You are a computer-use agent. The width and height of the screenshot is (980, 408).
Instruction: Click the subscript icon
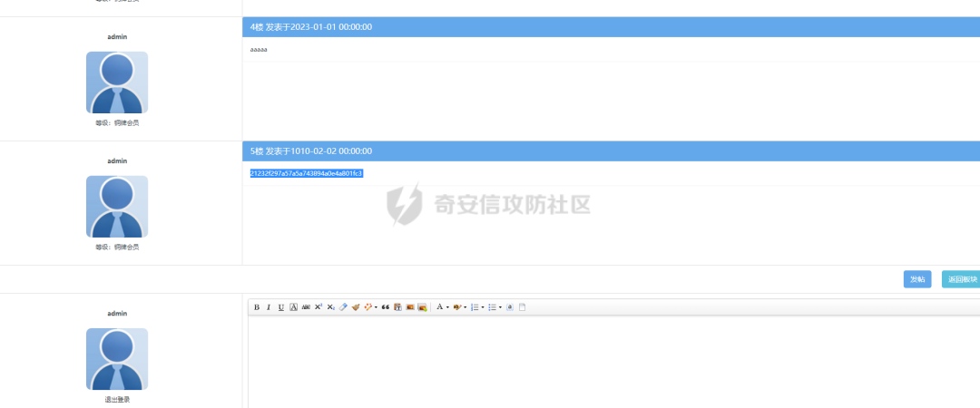(x=331, y=307)
